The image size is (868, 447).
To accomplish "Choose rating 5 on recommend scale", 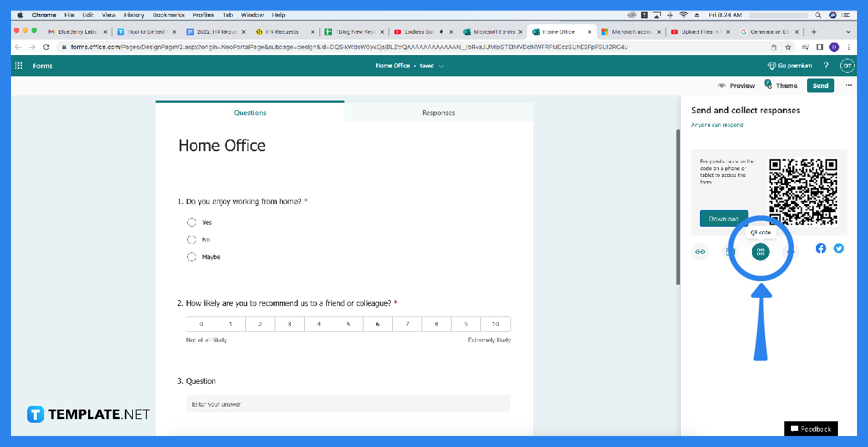I will 348,324.
